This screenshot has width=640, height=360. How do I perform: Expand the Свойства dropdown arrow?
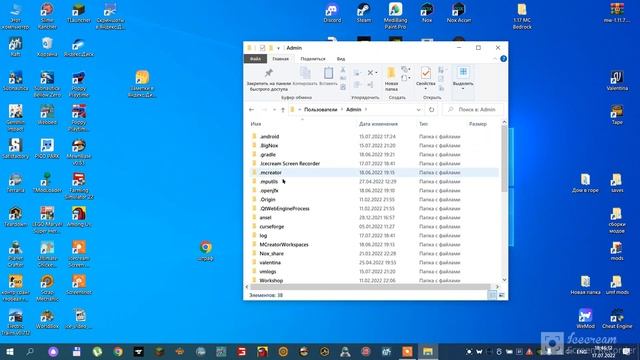tap(425, 89)
